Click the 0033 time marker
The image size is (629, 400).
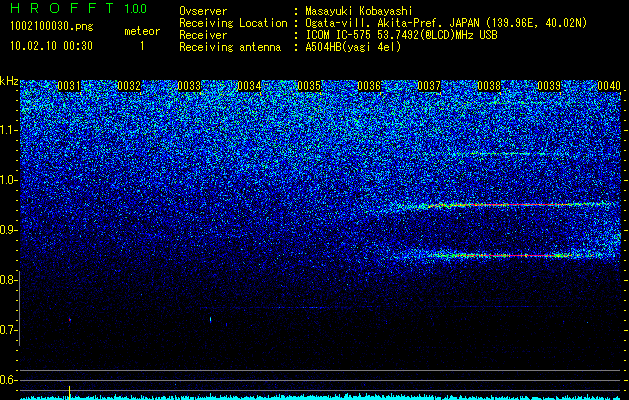pos(189,86)
